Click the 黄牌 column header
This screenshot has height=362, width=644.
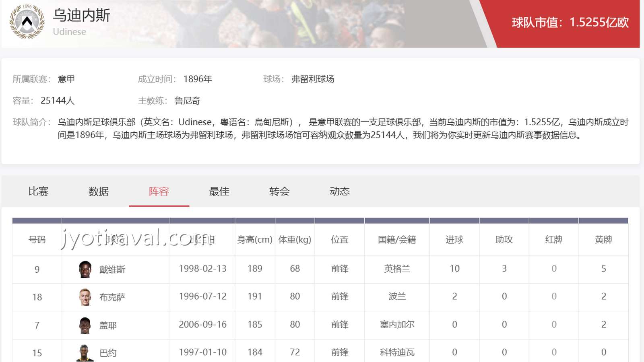603,240
